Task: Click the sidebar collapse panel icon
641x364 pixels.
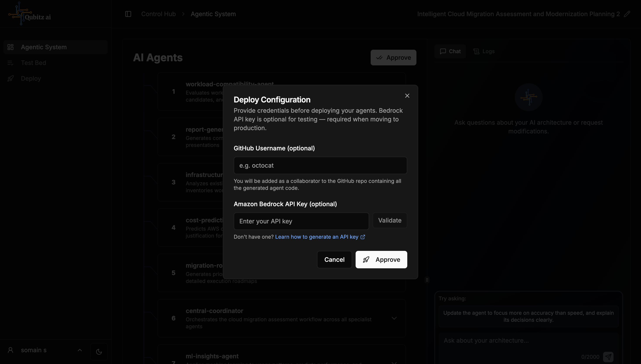Action: [128, 14]
